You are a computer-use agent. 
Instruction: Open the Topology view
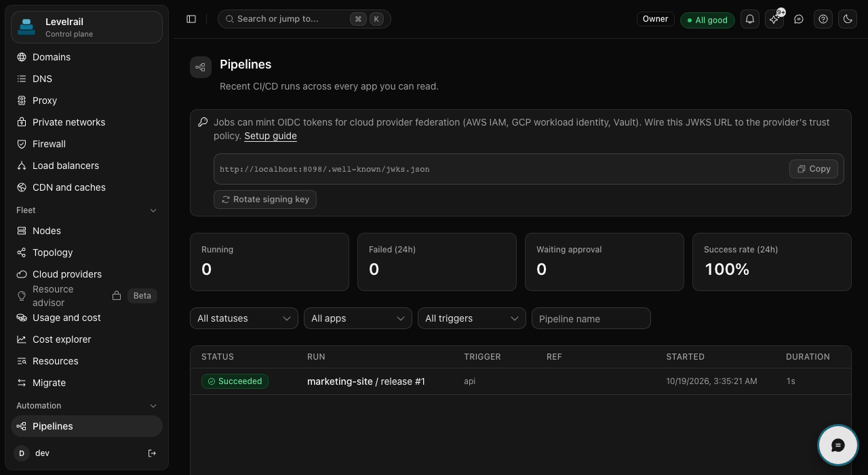(87, 252)
